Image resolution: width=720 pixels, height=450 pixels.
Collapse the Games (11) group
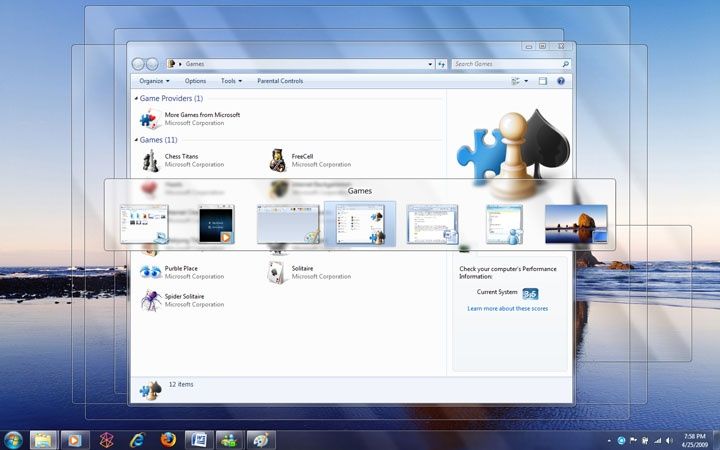click(136, 140)
